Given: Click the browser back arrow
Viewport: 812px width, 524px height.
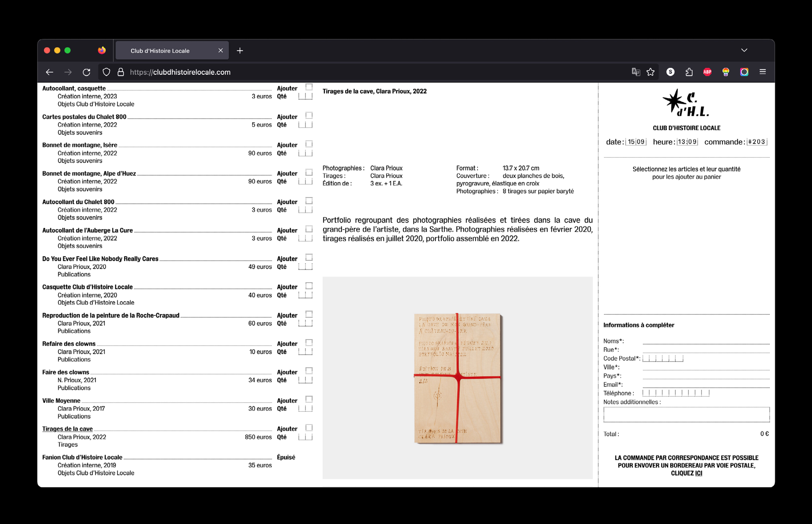Looking at the screenshot, I should 50,72.
